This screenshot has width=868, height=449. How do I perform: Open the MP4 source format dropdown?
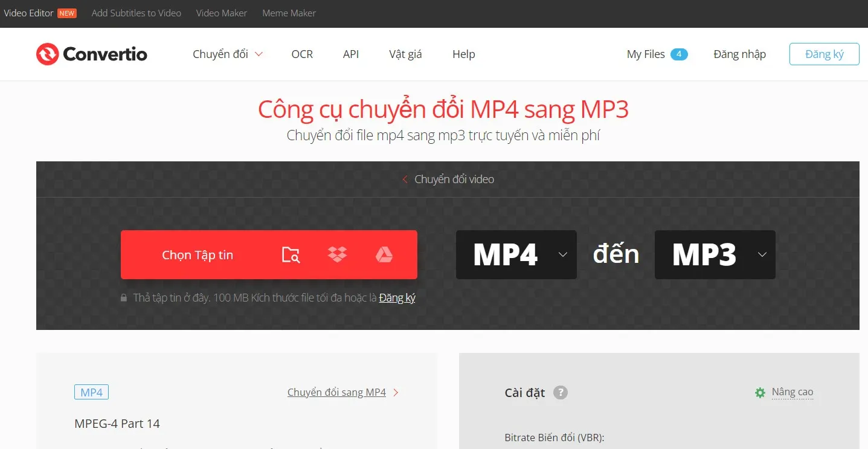516,254
